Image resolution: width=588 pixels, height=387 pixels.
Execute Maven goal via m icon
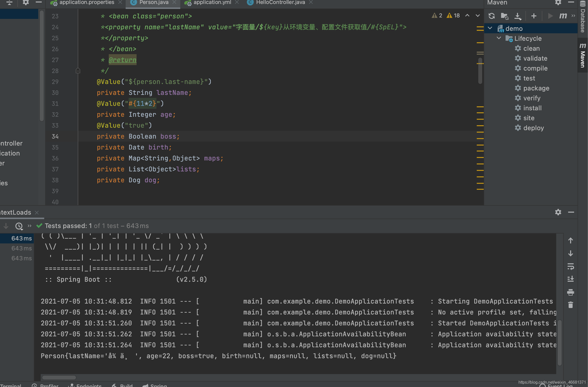(563, 16)
